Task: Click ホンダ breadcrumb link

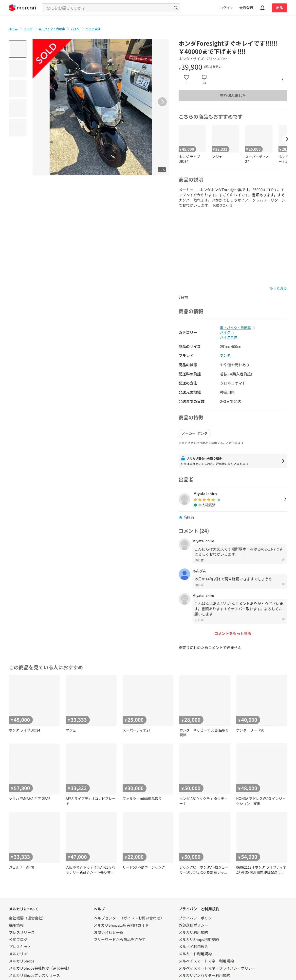Action: click(28, 29)
